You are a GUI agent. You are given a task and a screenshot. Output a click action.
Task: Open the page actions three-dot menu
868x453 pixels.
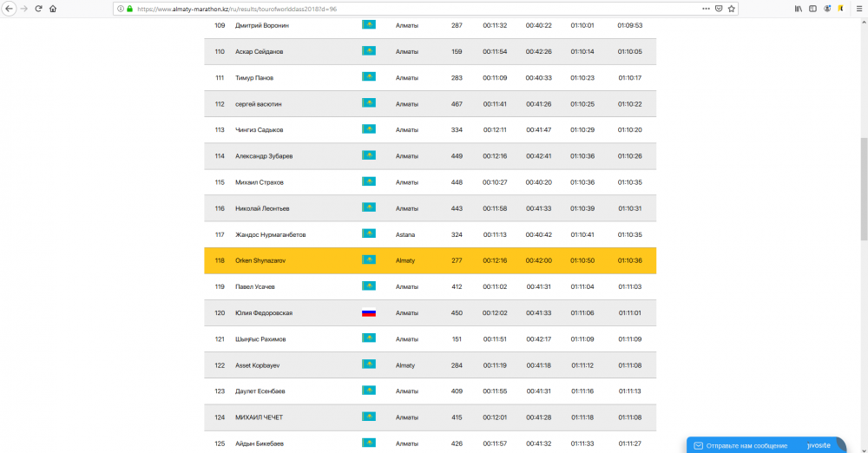704,9
